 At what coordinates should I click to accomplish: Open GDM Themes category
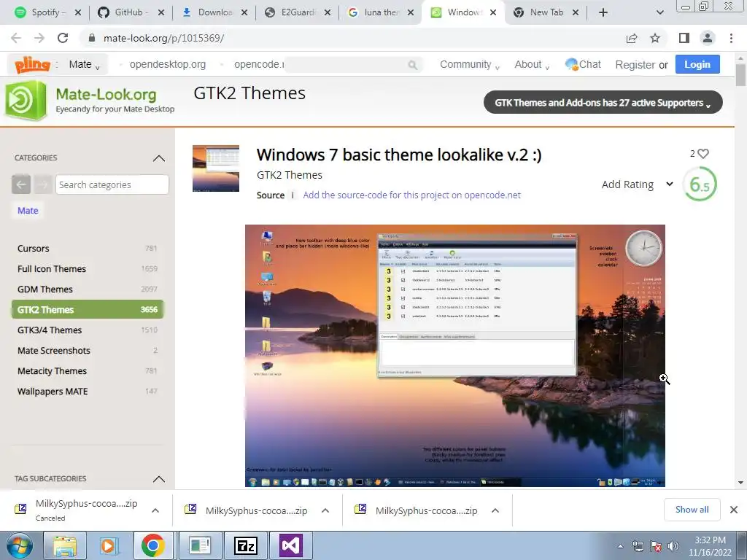coord(88,289)
